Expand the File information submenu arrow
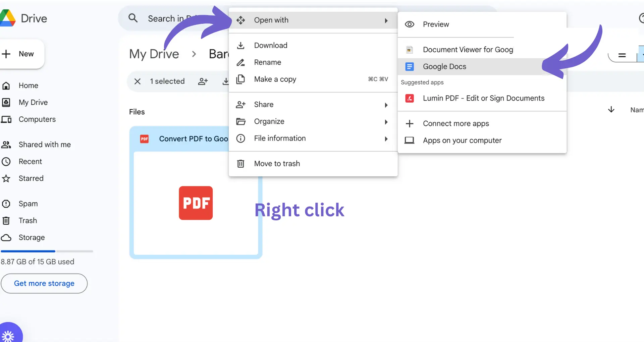The image size is (644, 342). tap(386, 138)
